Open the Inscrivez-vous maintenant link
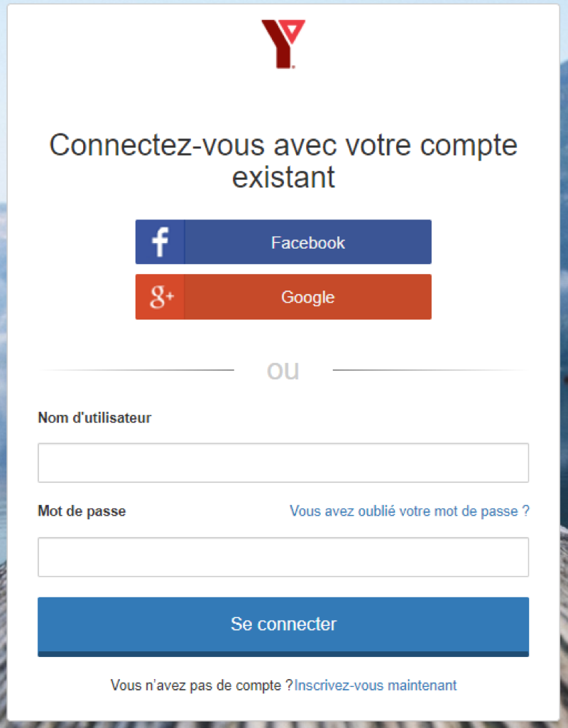The height and width of the screenshot is (728, 568). [376, 685]
